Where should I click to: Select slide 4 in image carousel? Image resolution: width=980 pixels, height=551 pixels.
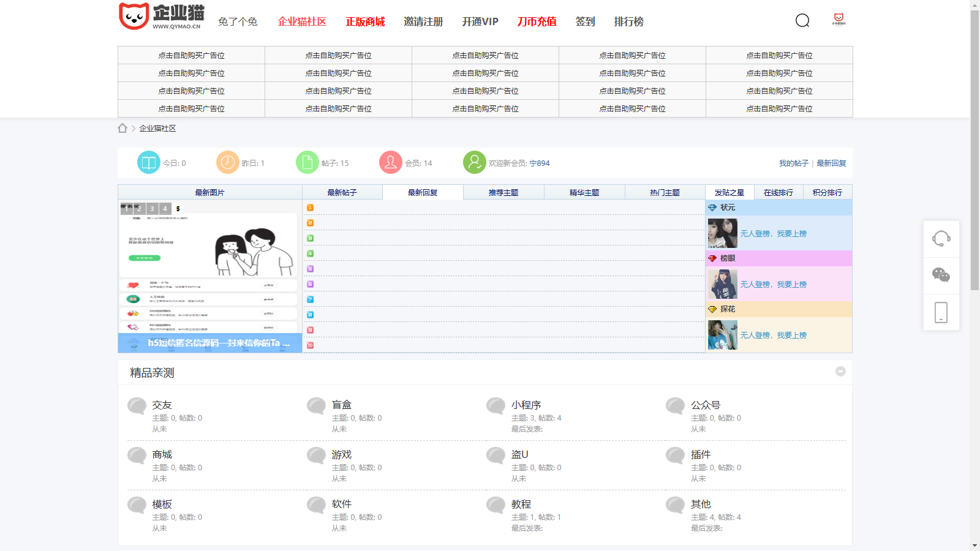(x=165, y=209)
